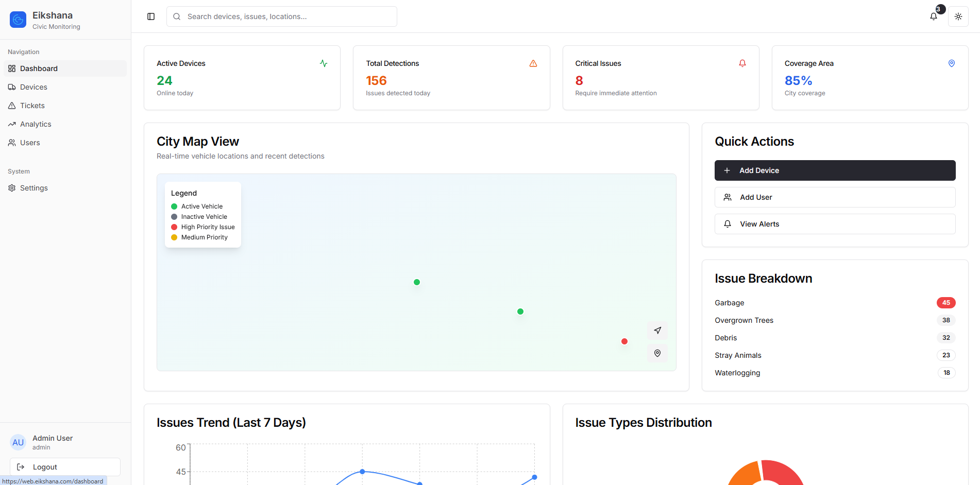Click the gray Inactive Vehicle legend swatch
Image resolution: width=980 pixels, height=485 pixels.
click(174, 217)
